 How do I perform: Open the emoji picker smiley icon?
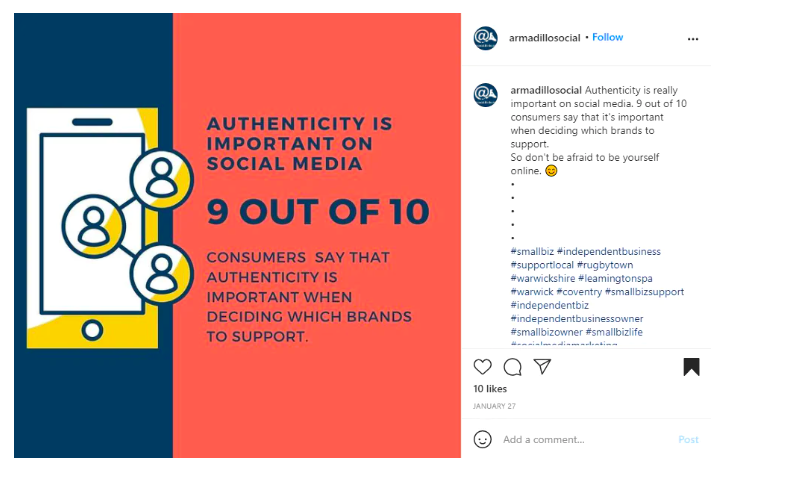pos(483,439)
